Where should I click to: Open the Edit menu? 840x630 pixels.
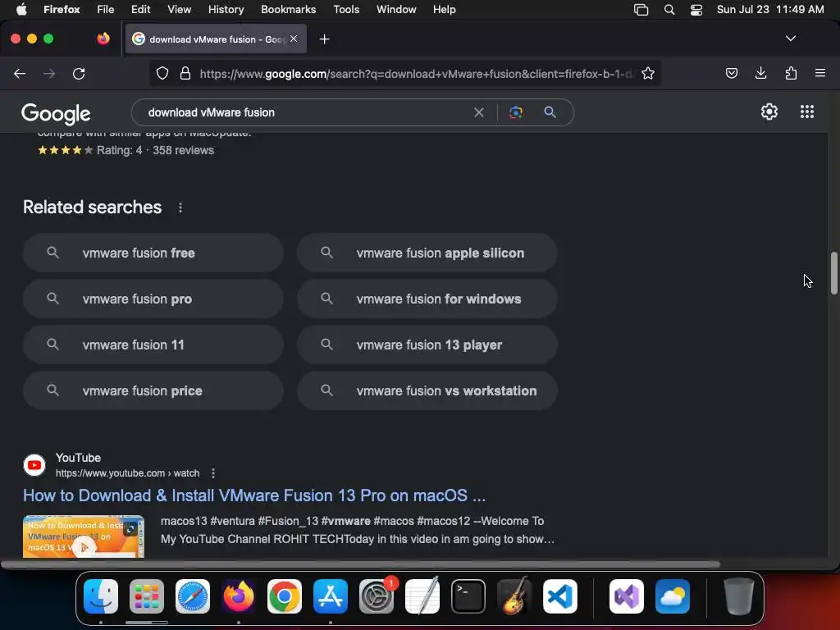point(140,9)
